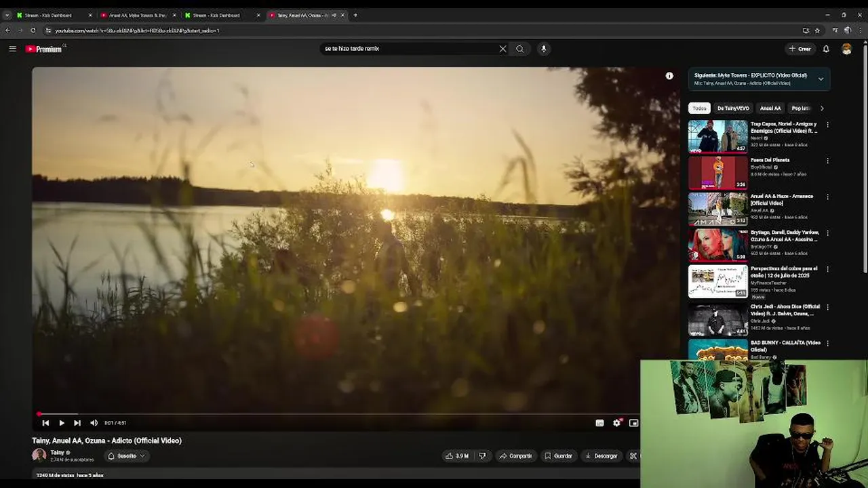The width and height of the screenshot is (868, 488).
Task: Open the YouTube hamburger guide menu
Action: [12, 49]
